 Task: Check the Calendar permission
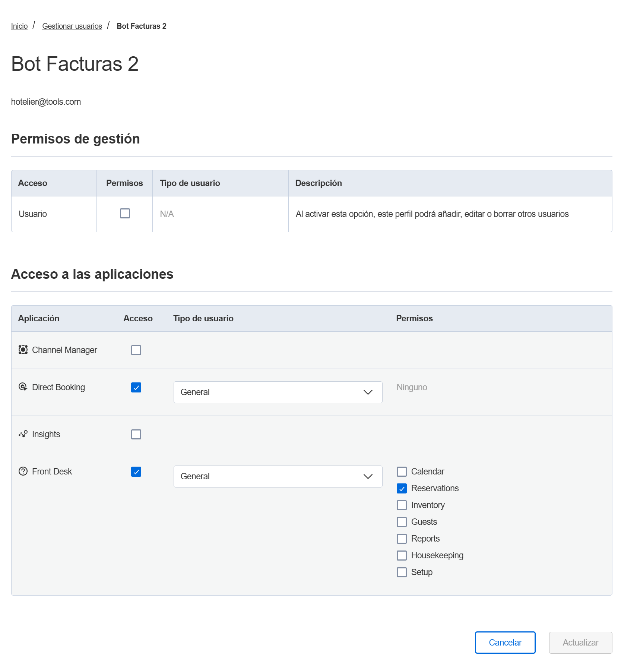[x=402, y=471]
